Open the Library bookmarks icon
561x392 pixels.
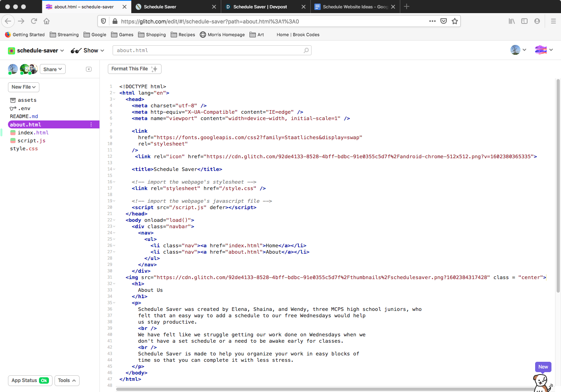(x=512, y=21)
